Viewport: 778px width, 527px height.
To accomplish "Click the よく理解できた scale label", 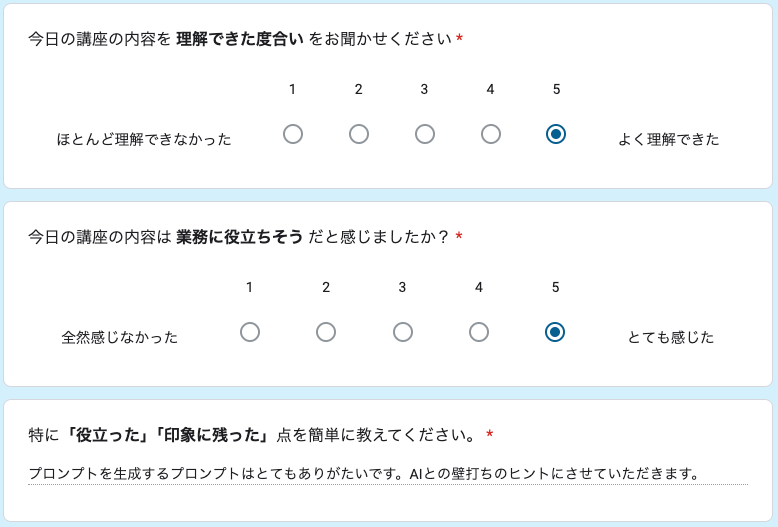I will click(668, 139).
